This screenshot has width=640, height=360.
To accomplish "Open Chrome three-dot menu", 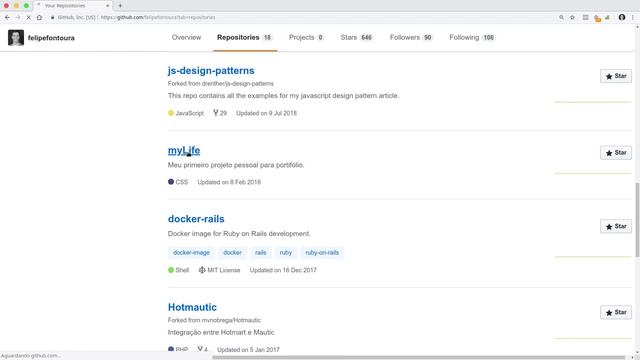I will 633,18.
